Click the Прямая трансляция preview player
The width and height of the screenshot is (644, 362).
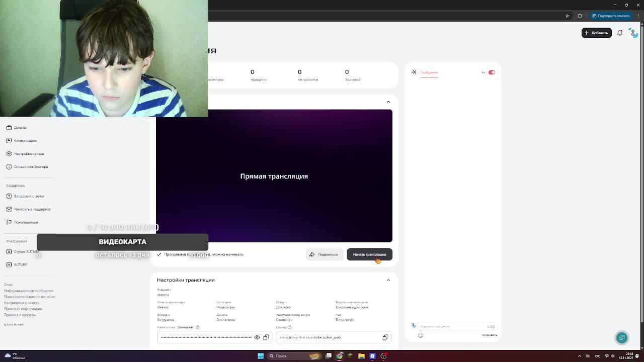click(x=274, y=176)
